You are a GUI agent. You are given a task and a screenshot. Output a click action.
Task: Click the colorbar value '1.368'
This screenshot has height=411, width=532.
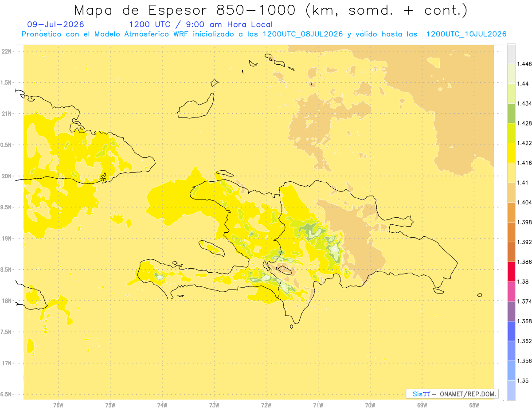[x=524, y=321]
